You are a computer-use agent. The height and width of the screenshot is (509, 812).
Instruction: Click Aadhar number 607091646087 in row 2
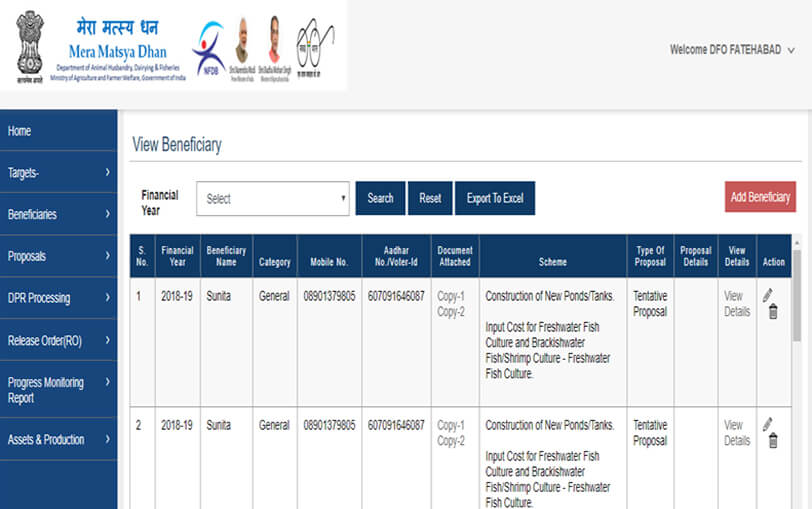[396, 425]
